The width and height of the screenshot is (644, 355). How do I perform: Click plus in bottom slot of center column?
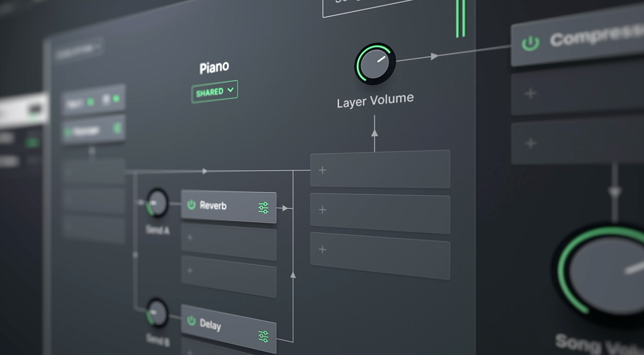tap(322, 249)
